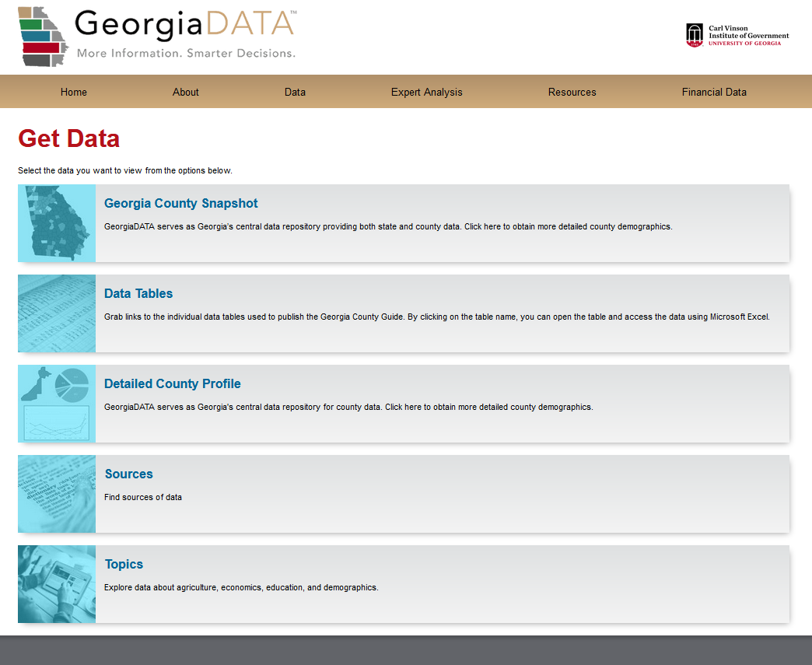812x665 pixels.
Task: Open the About menu item
Action: point(185,93)
